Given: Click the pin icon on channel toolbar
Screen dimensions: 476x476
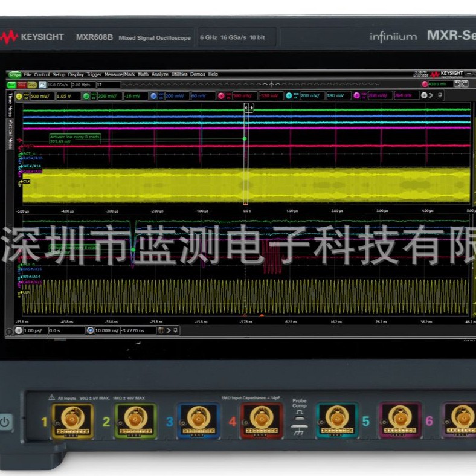Looking at the screenshot, I should coord(440,95).
